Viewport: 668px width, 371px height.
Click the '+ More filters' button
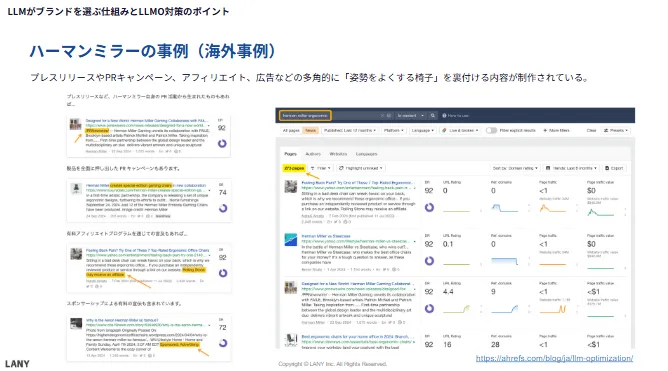point(556,130)
